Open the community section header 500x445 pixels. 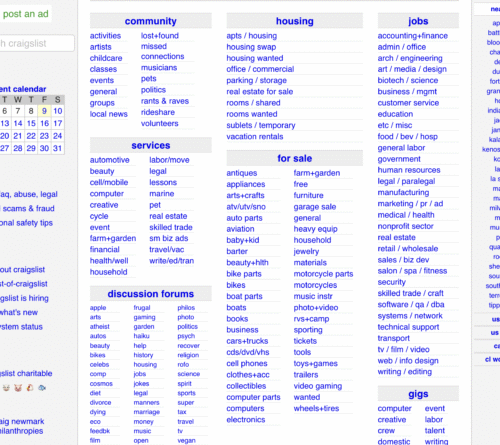click(x=151, y=21)
